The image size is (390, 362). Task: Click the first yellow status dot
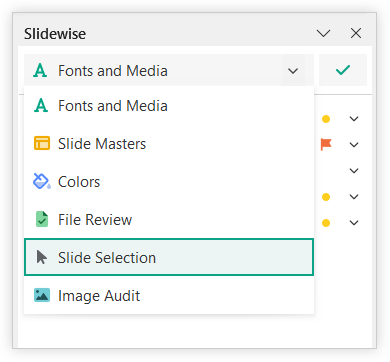pos(326,119)
